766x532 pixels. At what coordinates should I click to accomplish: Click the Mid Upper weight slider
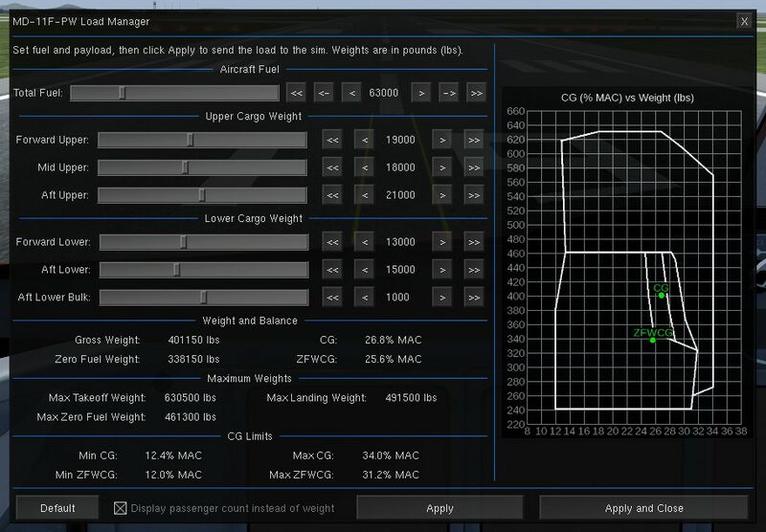[x=202, y=167]
